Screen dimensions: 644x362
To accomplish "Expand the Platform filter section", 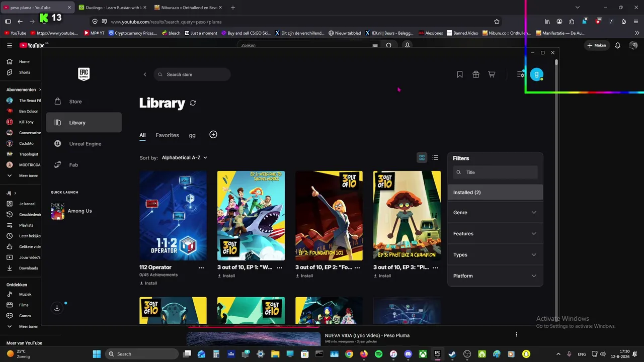I will pos(495,276).
